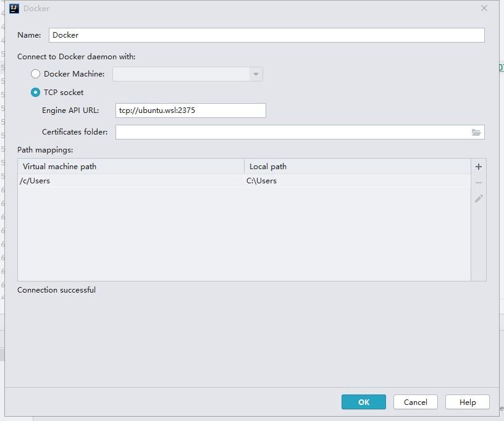This screenshot has width=504, height=421.
Task: Enable the TCP socket connection option
Action: tap(35, 92)
